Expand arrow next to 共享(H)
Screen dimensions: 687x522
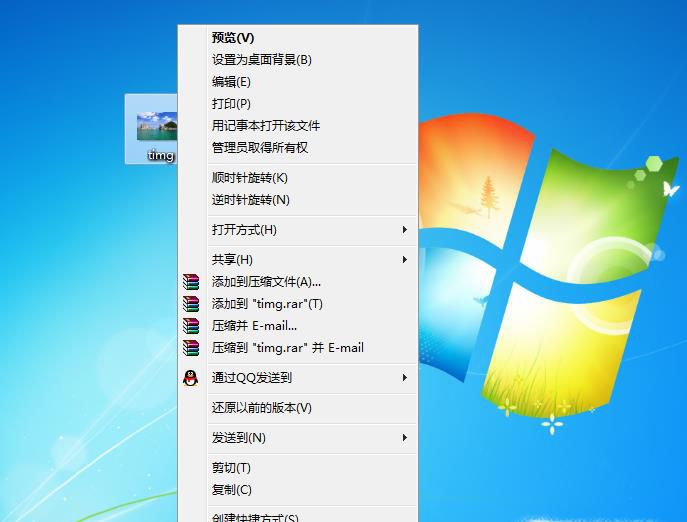click(405, 259)
